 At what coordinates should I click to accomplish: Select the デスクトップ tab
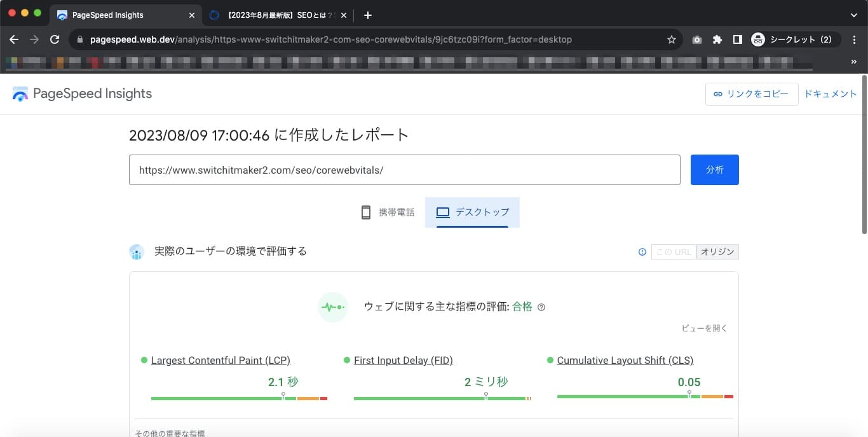point(472,212)
